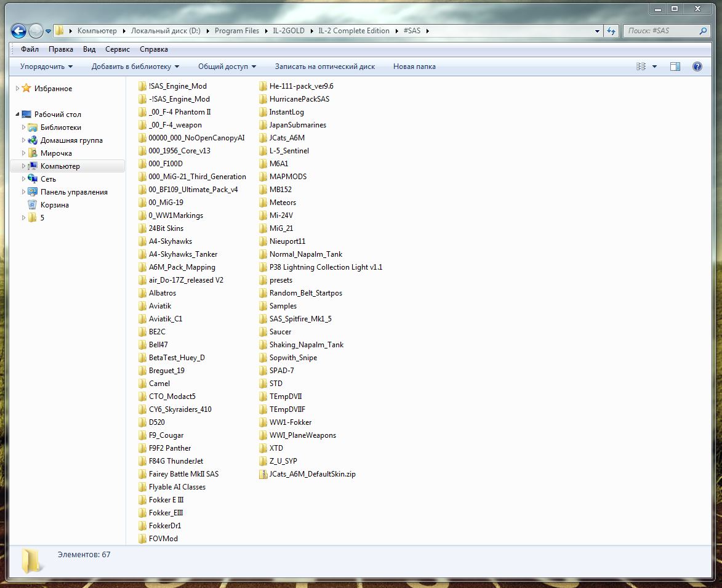Select the 000_1956_Core_v13 folder icon
Image resolution: width=722 pixels, height=588 pixels.
[142, 151]
